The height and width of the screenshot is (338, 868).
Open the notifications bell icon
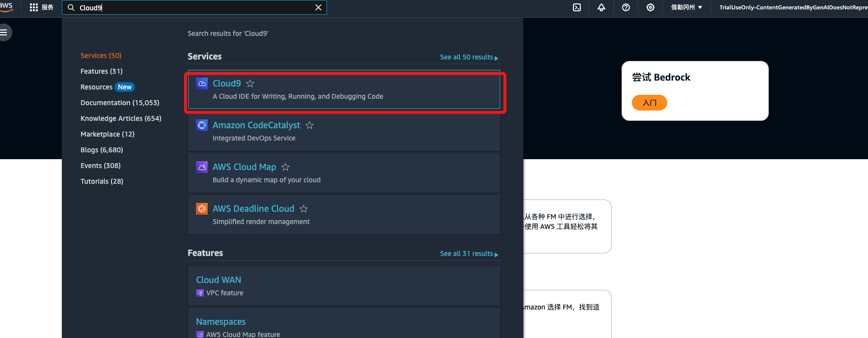pyautogui.click(x=601, y=7)
